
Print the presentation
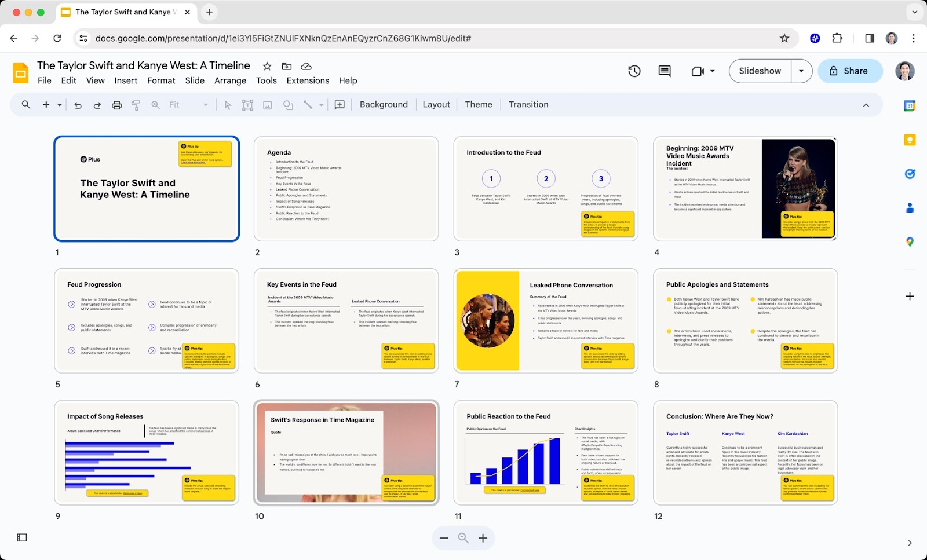coord(116,105)
